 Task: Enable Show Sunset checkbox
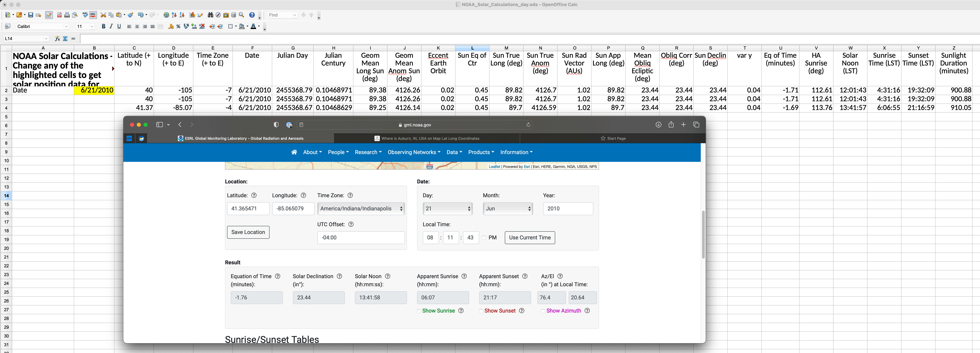tap(481, 311)
